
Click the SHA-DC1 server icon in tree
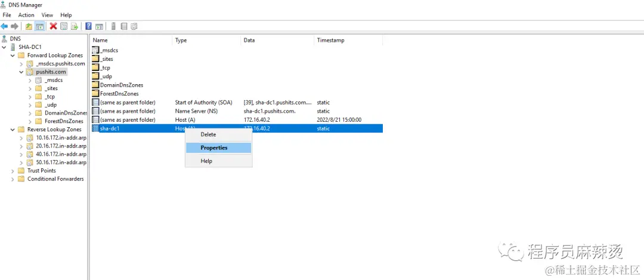pos(13,47)
